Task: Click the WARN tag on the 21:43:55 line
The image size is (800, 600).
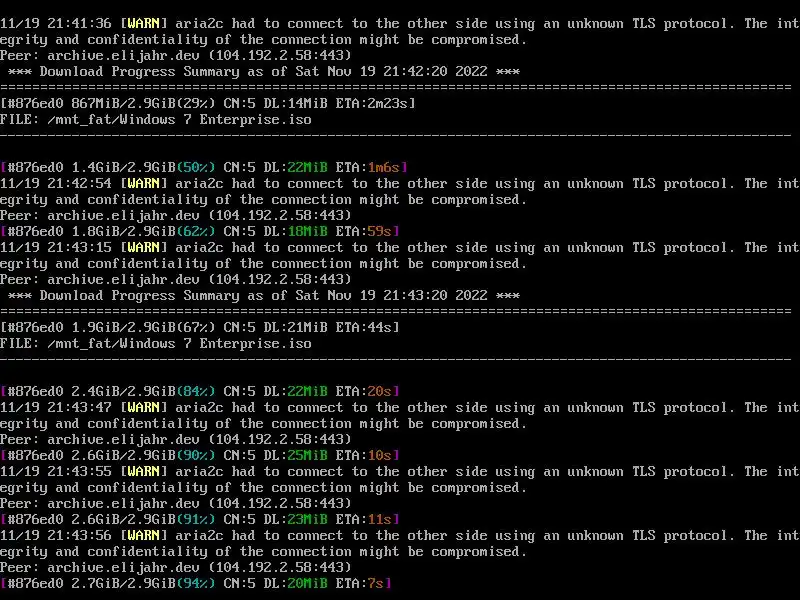Action: coord(144,471)
